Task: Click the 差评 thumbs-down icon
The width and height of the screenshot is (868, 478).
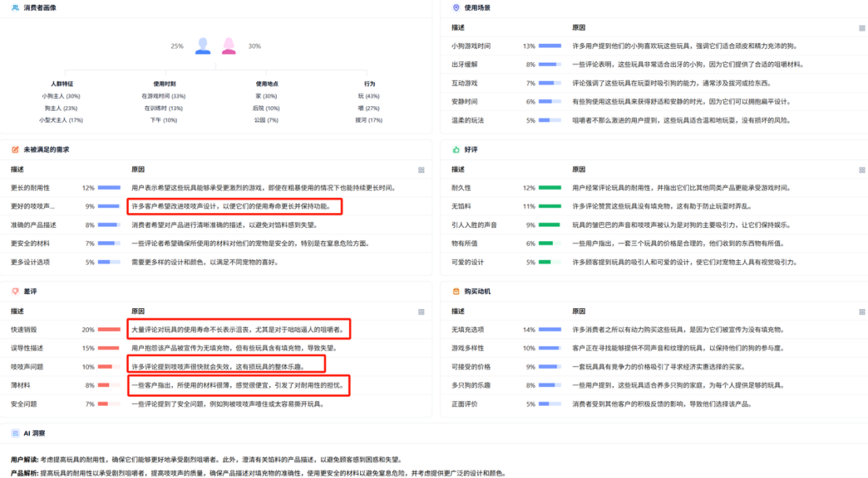Action: [x=15, y=291]
